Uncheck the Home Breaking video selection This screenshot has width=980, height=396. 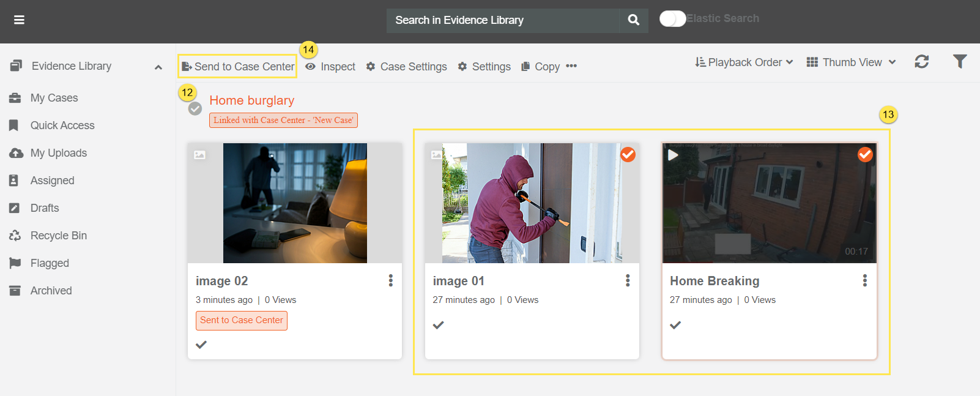coord(864,155)
